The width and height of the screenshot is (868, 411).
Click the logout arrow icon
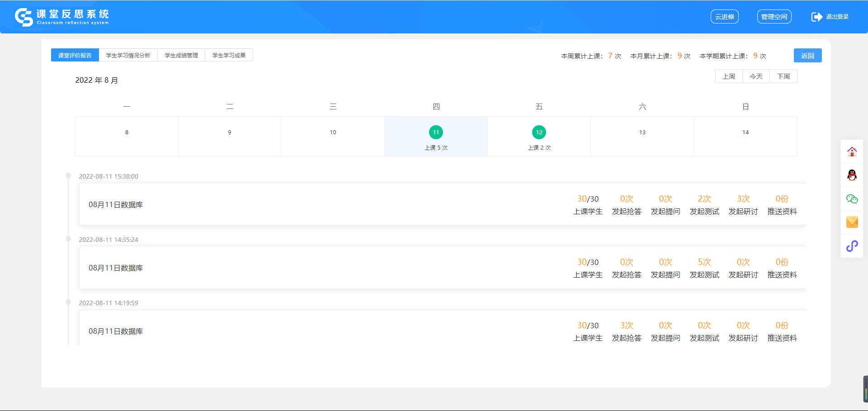click(x=816, y=17)
